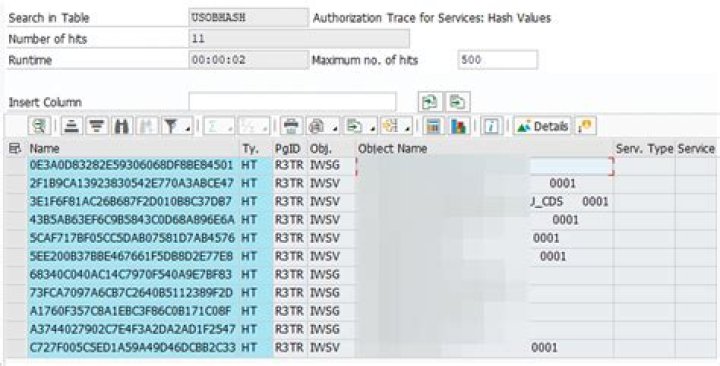Click the first icon beside Insert Column field
This screenshot has width=720, height=366.
(430, 102)
